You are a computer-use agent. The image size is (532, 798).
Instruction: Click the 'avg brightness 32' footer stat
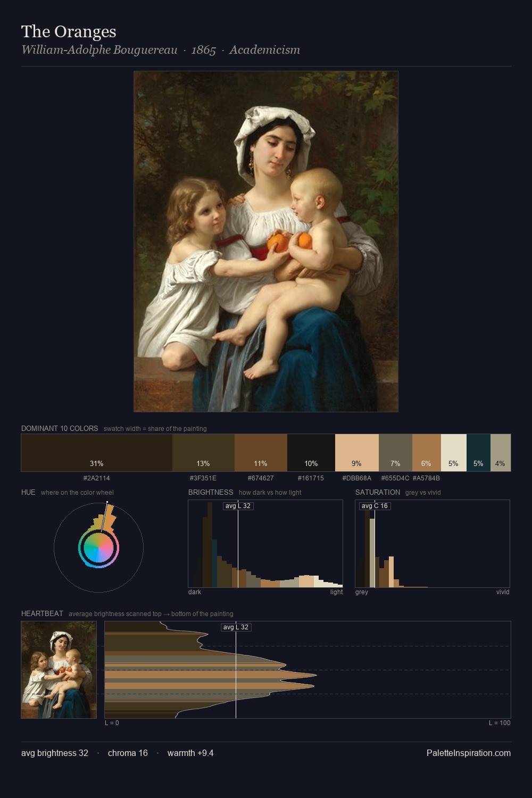55,753
